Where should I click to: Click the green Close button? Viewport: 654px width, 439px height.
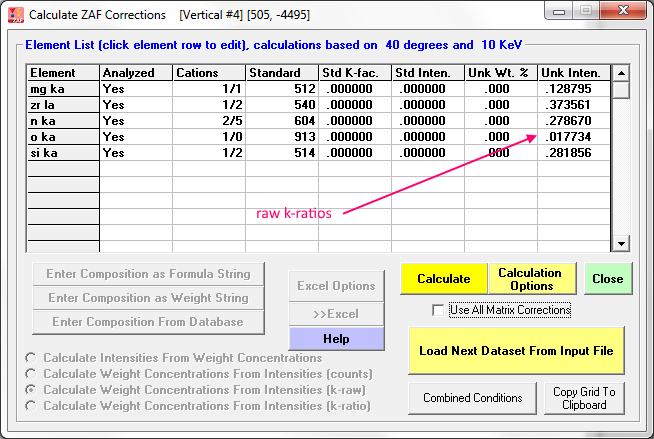point(607,279)
